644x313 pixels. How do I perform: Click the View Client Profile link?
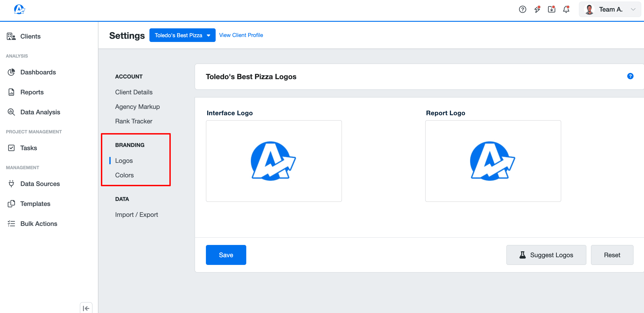(x=241, y=35)
